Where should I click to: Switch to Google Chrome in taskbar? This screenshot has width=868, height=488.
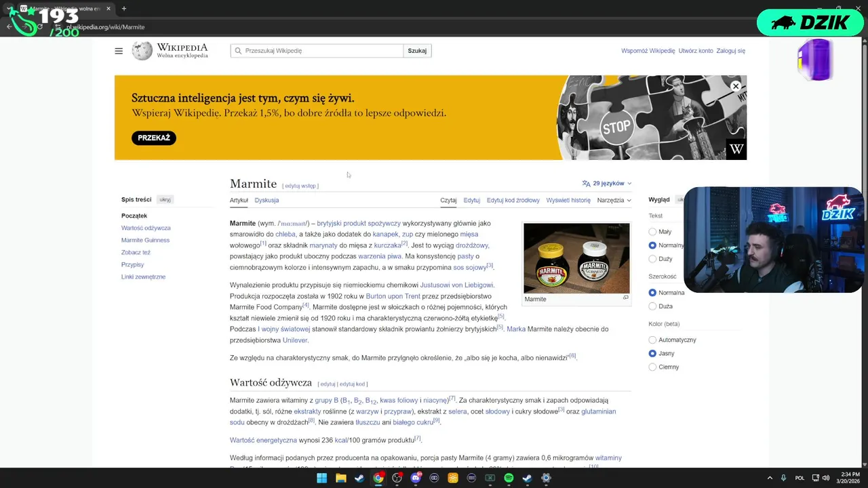[x=378, y=478]
